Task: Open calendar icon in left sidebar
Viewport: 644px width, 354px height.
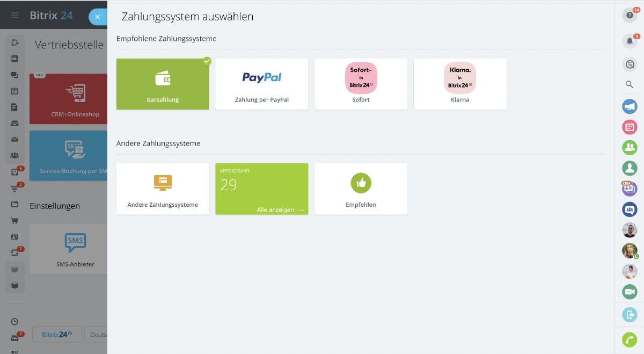Action: pyautogui.click(x=15, y=91)
